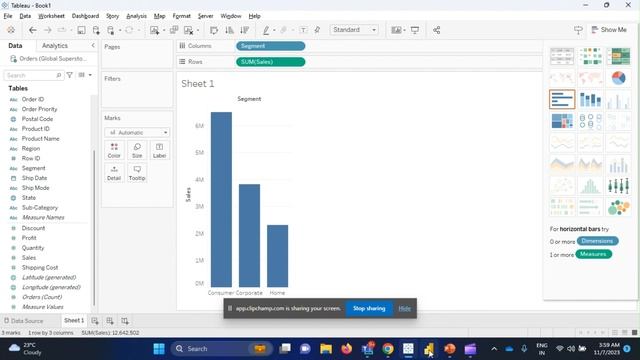640x360 pixels.
Task: Click the Show Me button
Action: pyautogui.click(x=609, y=30)
